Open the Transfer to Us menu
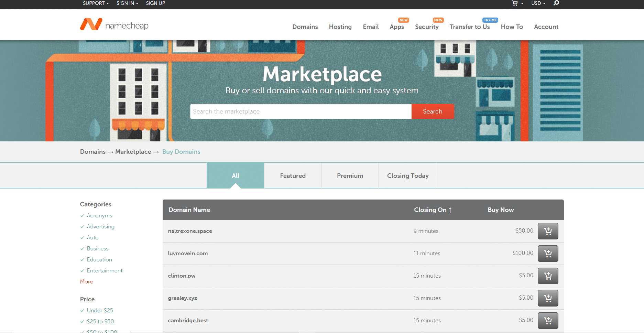This screenshot has width=644, height=333. 470,27
